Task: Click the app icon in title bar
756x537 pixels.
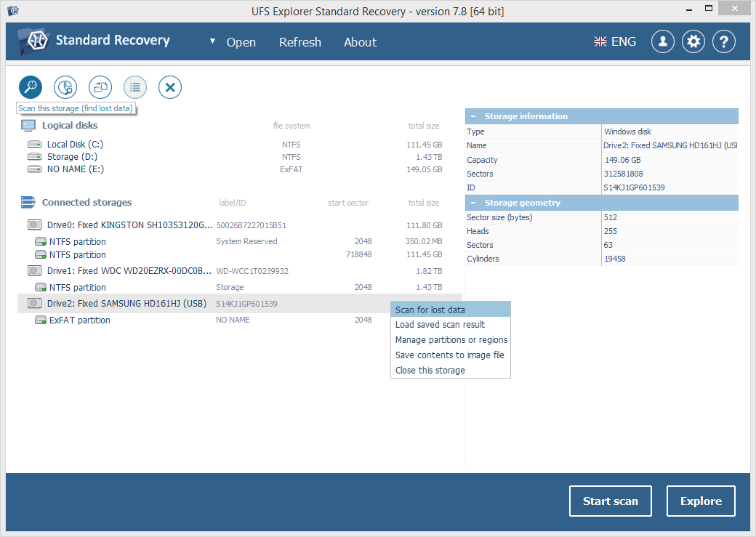Action: [x=13, y=10]
